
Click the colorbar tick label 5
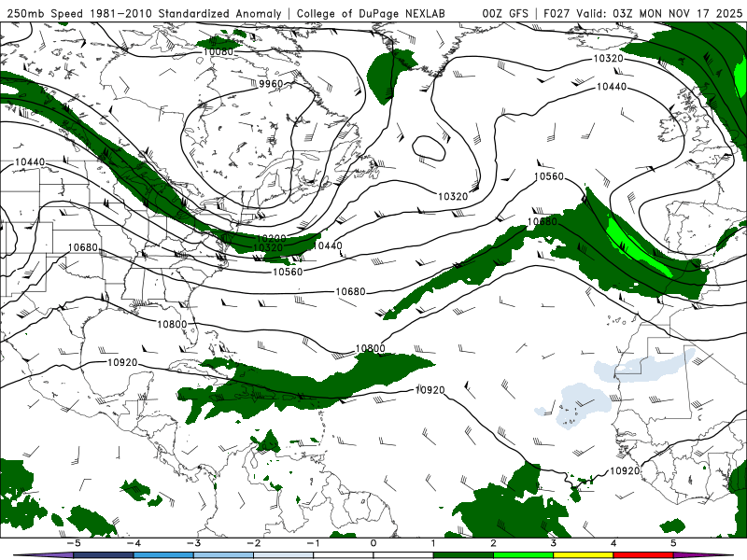(x=673, y=543)
